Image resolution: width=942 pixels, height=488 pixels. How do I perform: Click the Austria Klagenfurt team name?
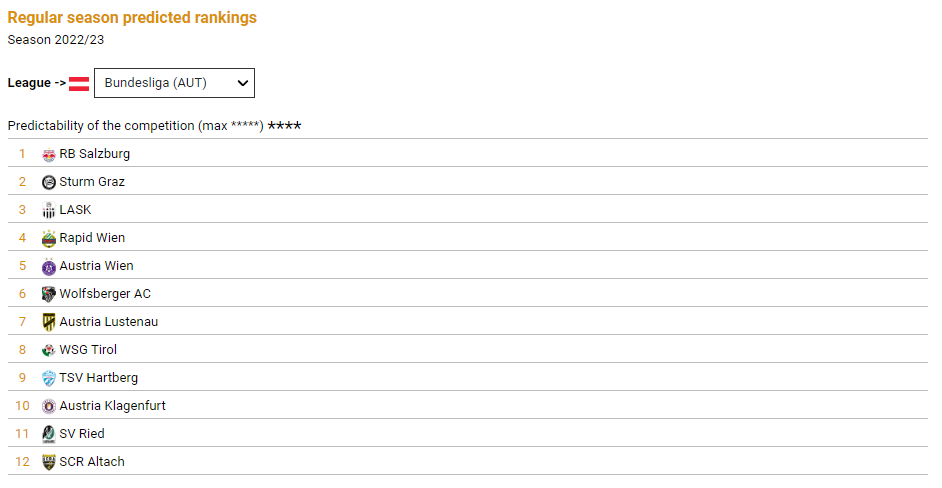(112, 406)
